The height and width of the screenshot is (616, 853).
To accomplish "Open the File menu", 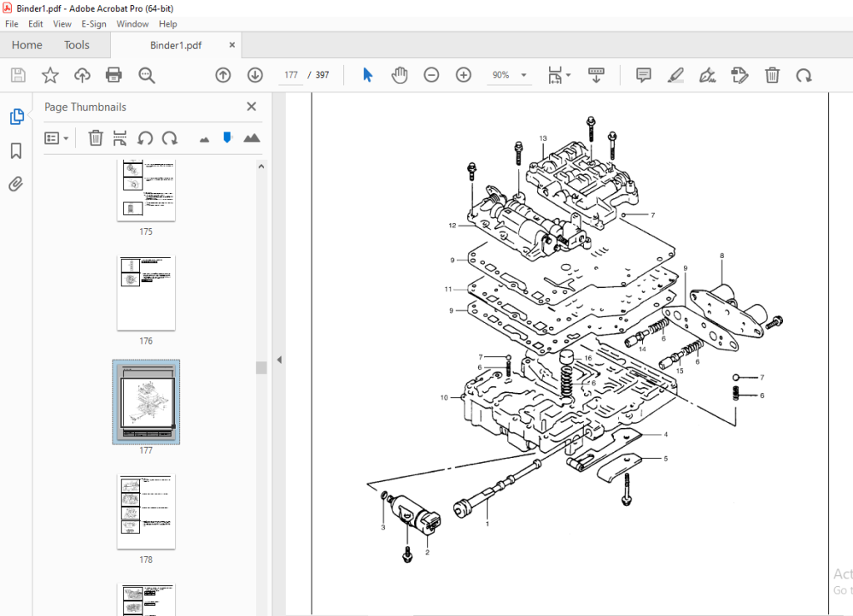I will [12, 24].
